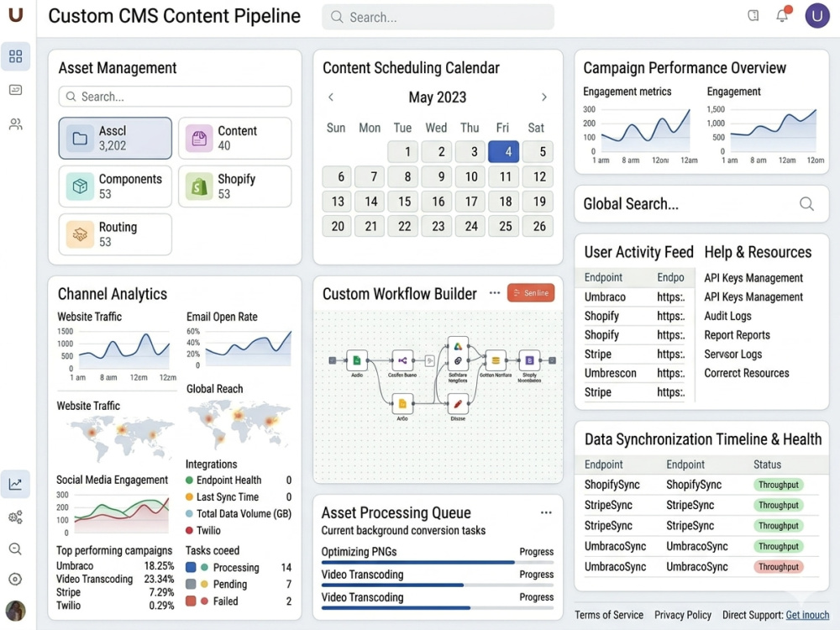Screen dimensions: 840x630
Task: Toggle Twilio legend item
Action: point(203,530)
